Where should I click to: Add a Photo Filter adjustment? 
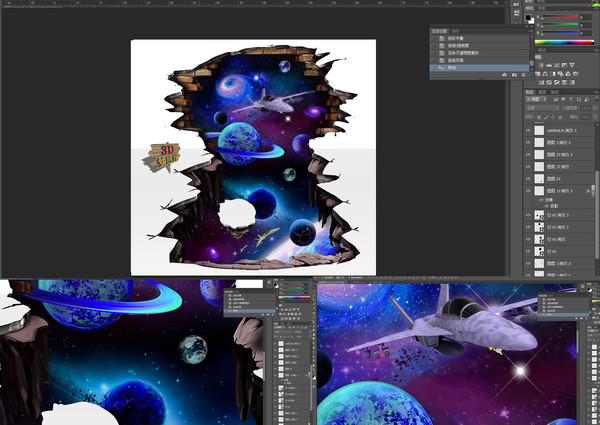click(560, 74)
